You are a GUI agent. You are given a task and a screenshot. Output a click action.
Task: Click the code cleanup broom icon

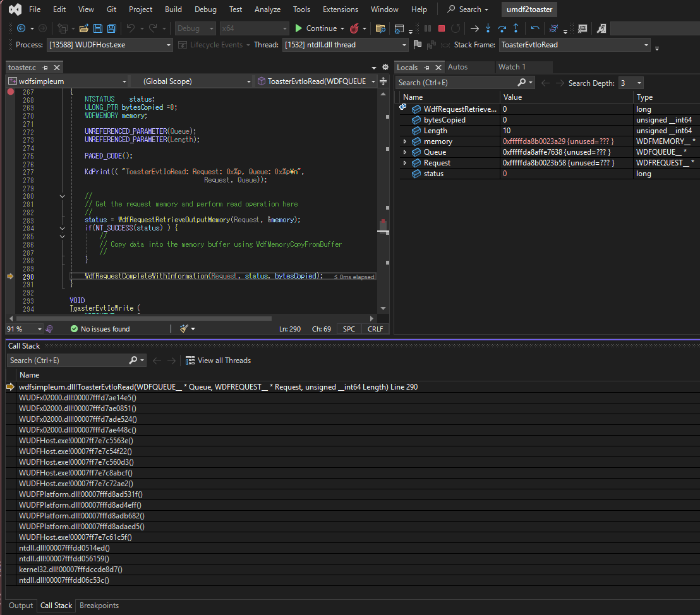point(184,329)
